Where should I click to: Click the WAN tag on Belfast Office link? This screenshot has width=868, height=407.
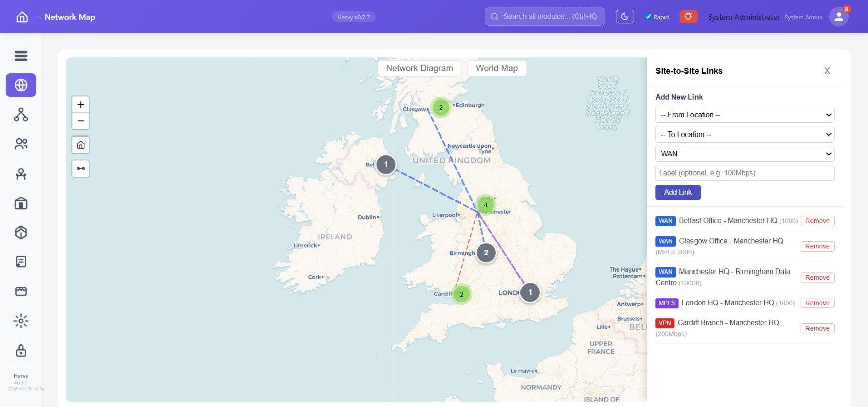pyautogui.click(x=665, y=221)
